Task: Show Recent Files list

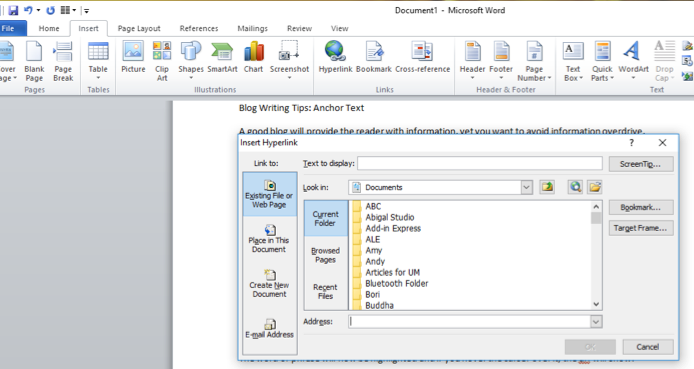Action: (325, 291)
